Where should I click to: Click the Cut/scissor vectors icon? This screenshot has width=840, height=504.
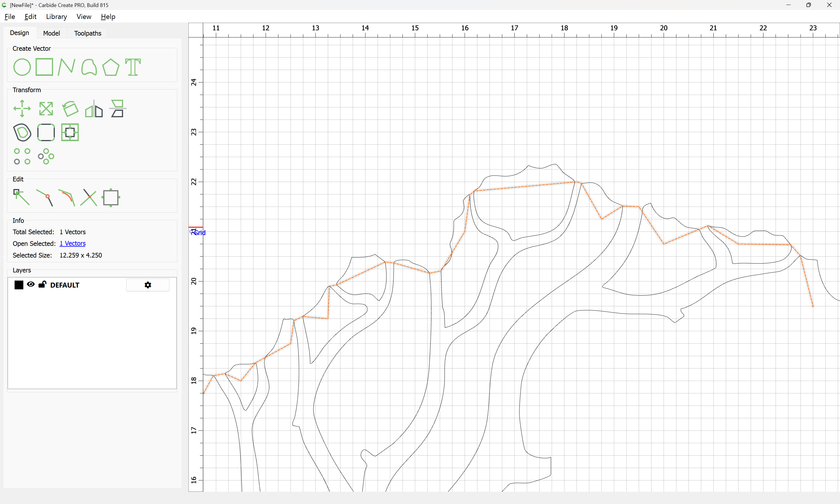pos(89,198)
